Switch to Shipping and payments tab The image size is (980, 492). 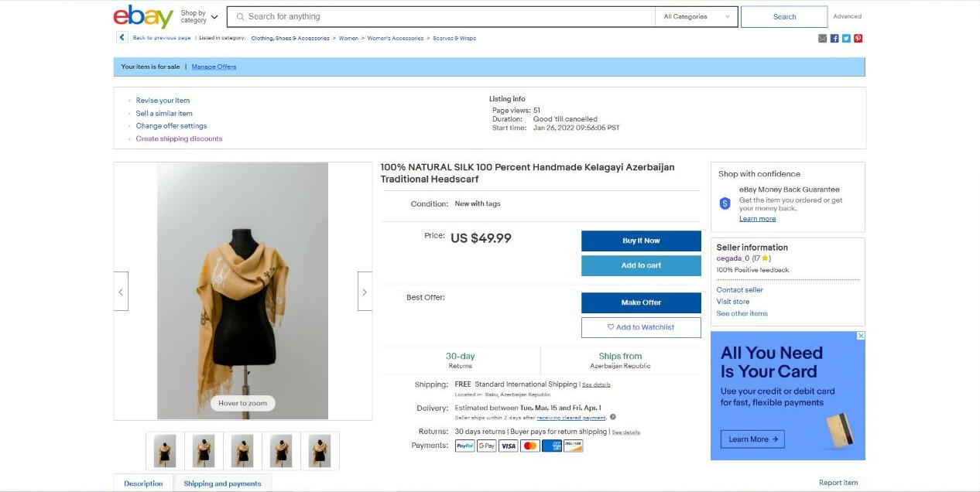tap(222, 483)
